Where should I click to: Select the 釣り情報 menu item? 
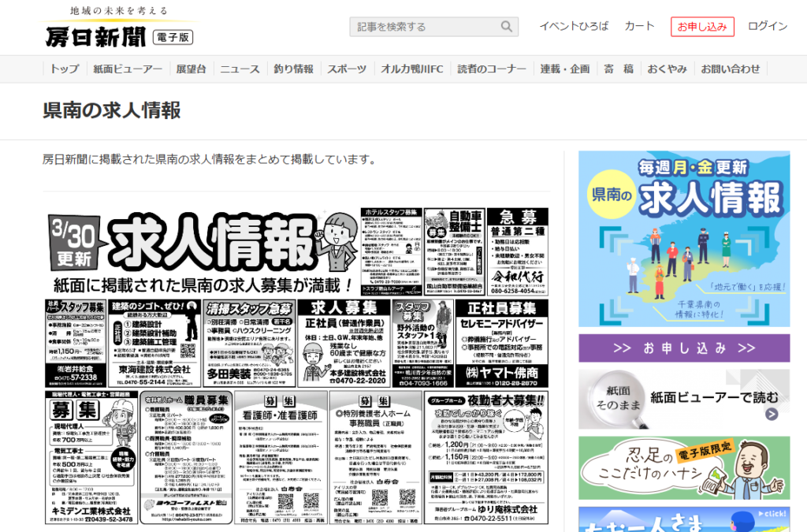coord(293,69)
